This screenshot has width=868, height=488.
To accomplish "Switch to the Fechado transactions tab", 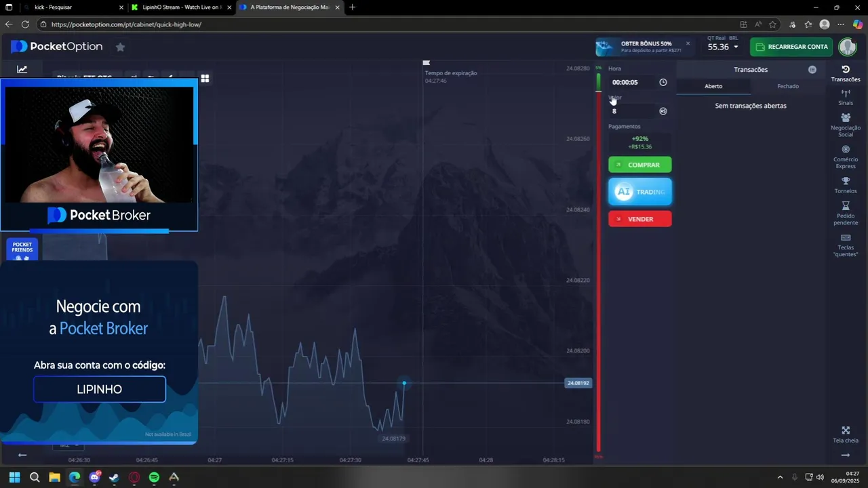I will click(x=788, y=86).
